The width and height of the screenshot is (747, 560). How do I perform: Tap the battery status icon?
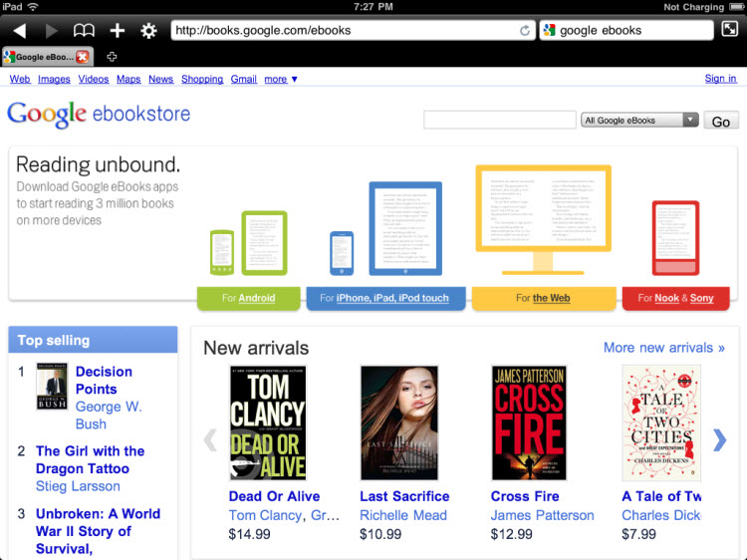736,7
